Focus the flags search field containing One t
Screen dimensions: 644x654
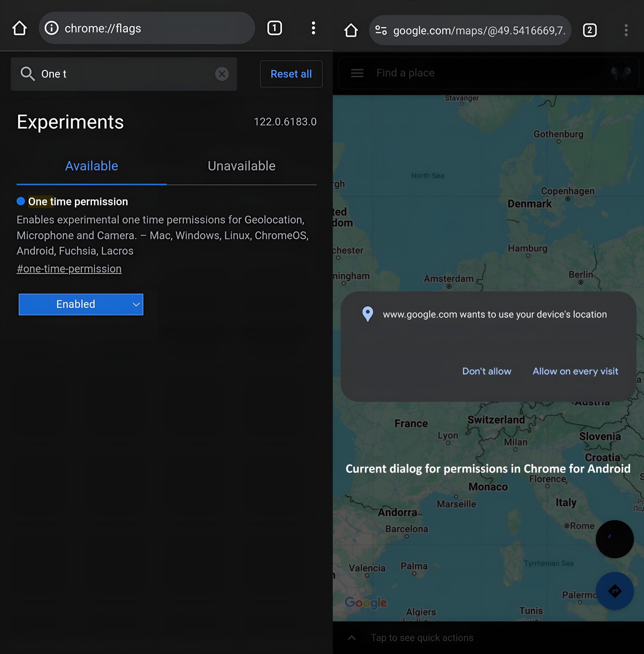[x=124, y=74]
